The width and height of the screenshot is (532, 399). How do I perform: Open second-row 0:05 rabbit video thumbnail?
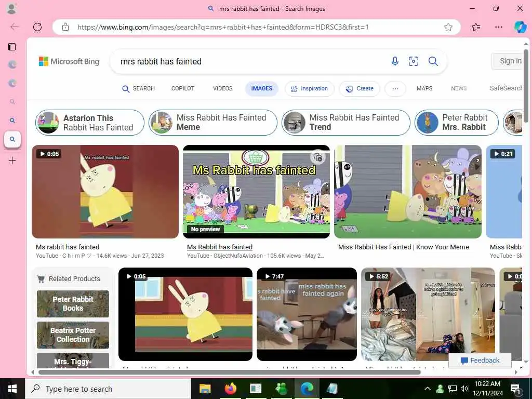[185, 314]
